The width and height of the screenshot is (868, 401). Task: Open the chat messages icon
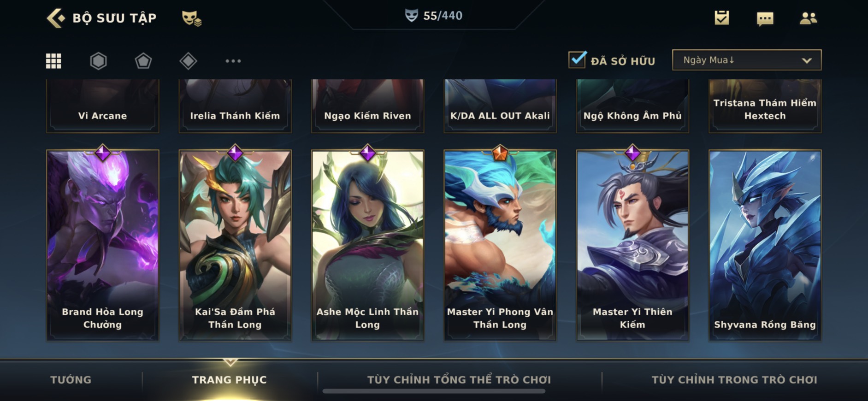[765, 18]
